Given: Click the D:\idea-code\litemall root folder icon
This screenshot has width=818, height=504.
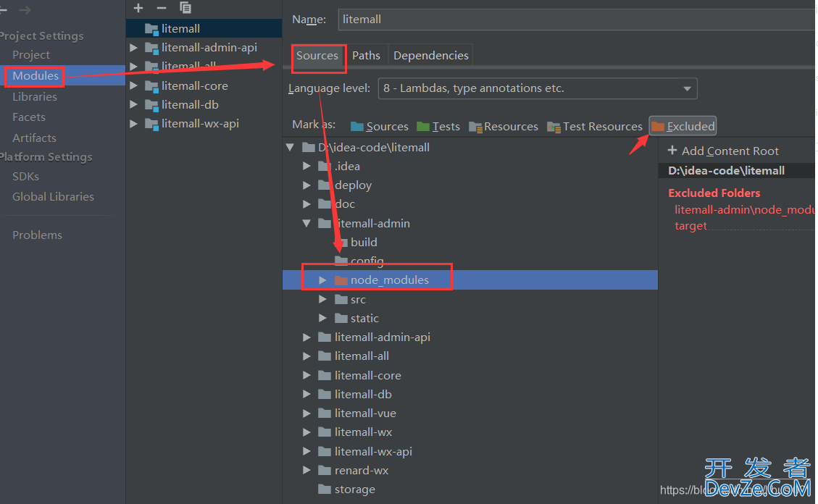Looking at the screenshot, I should click(x=309, y=148).
